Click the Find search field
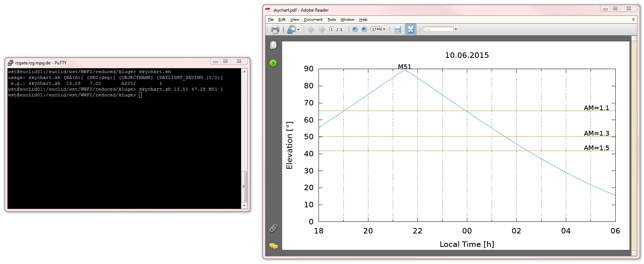This screenshot has height=264, width=644. tap(438, 29)
